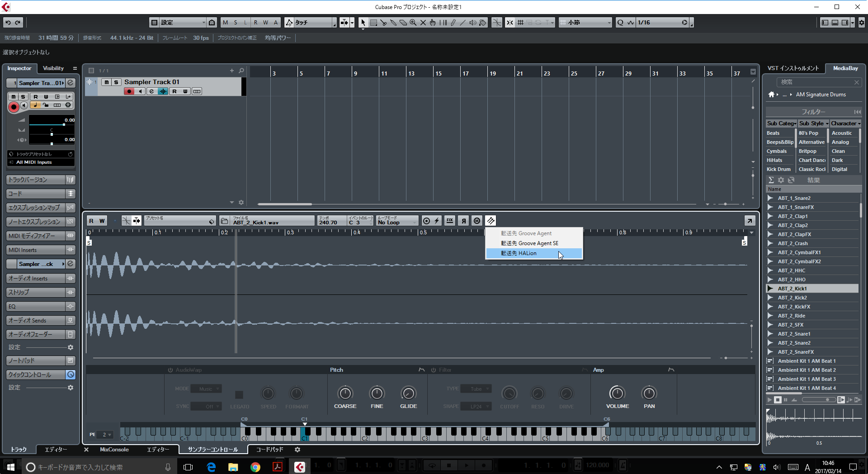
Task: Enable the Filter section power button
Action: pos(434,370)
